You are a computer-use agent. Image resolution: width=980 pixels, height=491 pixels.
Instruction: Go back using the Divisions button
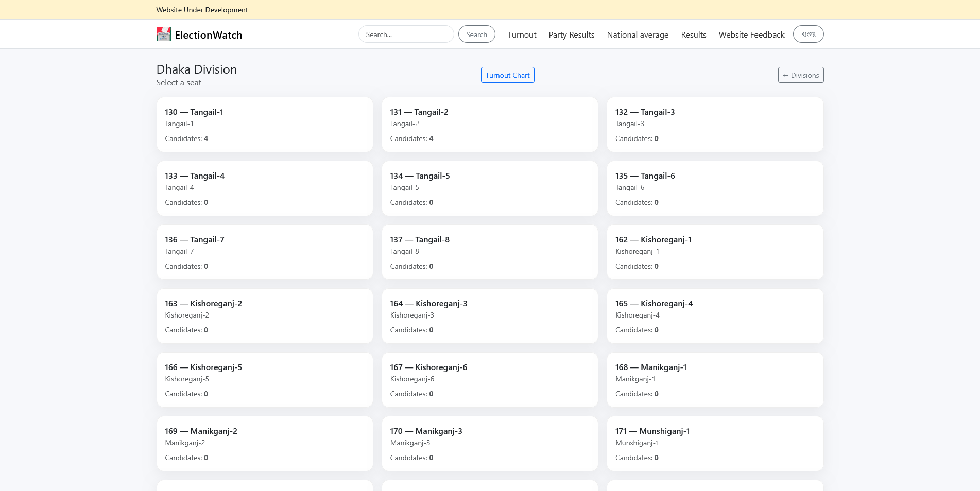click(x=800, y=75)
